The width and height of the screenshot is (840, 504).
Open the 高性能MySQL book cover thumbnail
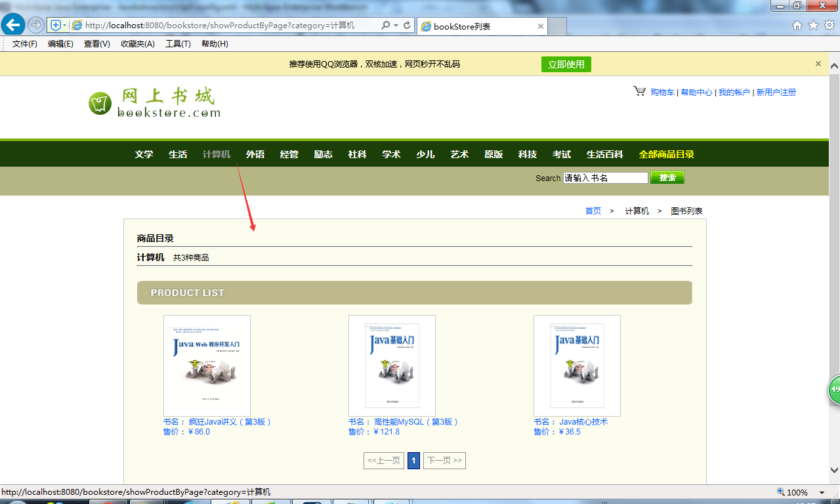392,366
